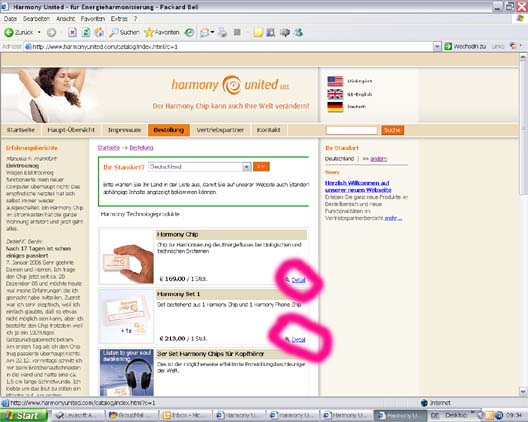528x422 pixels.
Task: Open the Vertriebspartner navigation tab
Action: click(x=220, y=130)
